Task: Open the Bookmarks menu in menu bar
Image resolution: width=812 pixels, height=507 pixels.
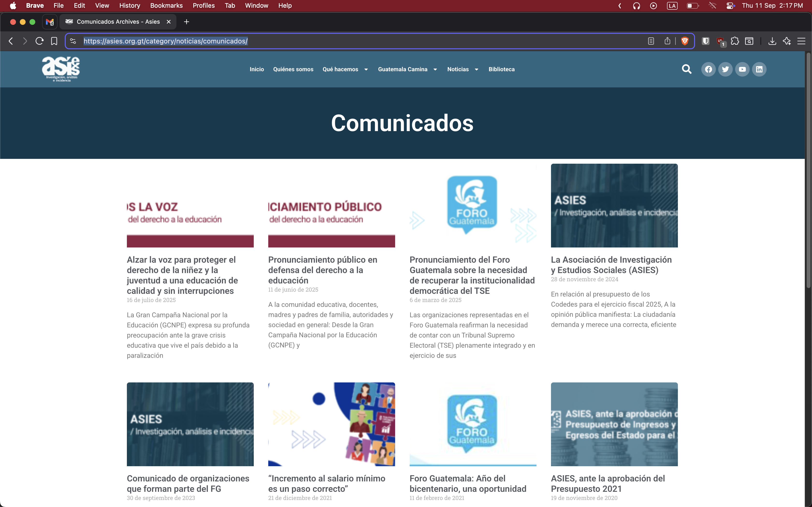Action: point(166,6)
